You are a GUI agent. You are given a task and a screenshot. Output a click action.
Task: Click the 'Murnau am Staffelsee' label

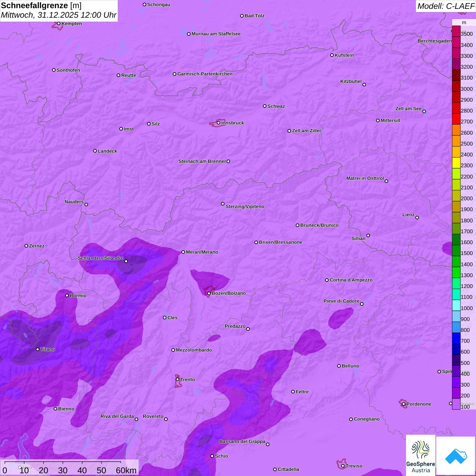[216, 34]
